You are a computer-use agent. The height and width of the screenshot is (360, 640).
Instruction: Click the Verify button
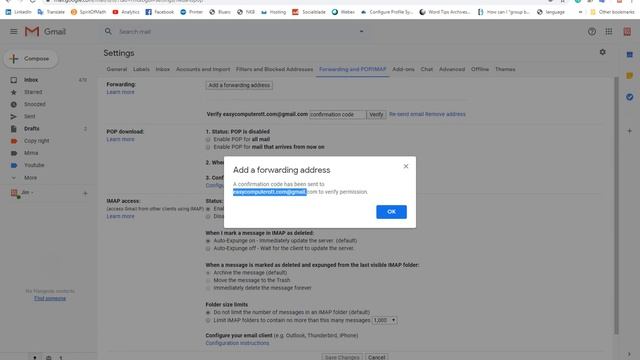376,115
